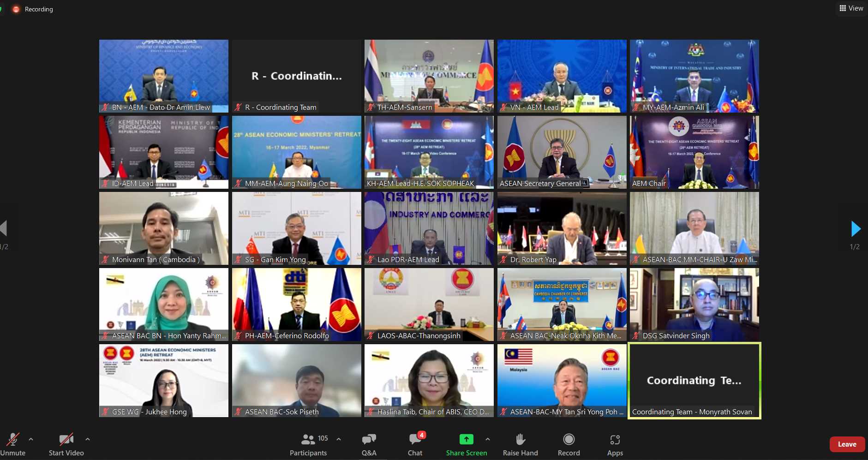The image size is (868, 460).
Task: Select BN - AEM - Dato Dr Amin Liew video
Action: (164, 76)
